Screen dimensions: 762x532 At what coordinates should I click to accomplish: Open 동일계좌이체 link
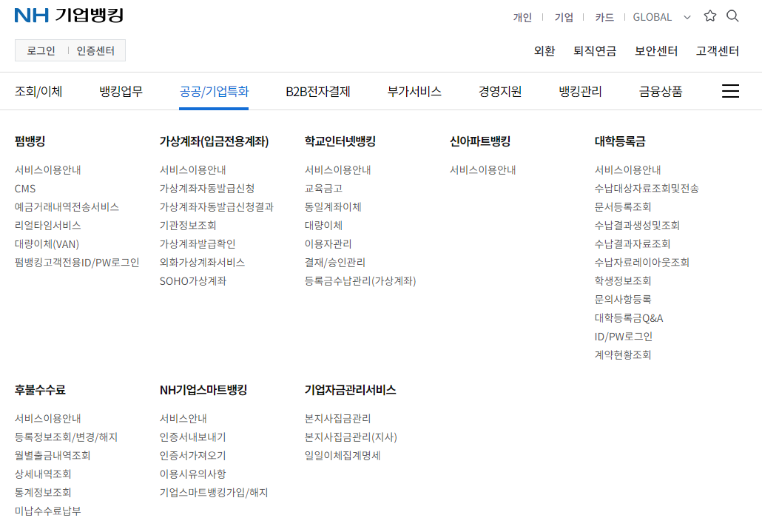click(x=333, y=207)
